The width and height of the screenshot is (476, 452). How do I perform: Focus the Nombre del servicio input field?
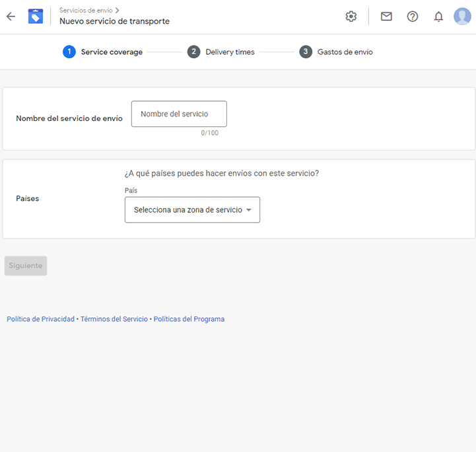179,114
